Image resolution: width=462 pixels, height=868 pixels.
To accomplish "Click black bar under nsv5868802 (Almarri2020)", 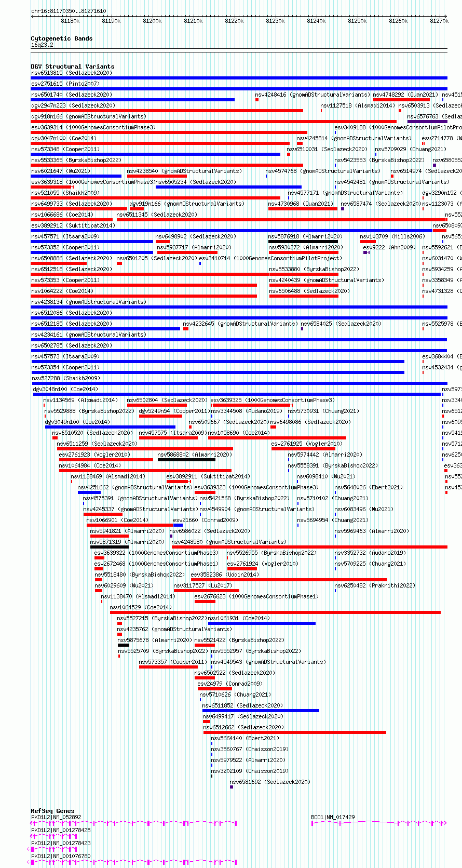I will [x=186, y=460].
